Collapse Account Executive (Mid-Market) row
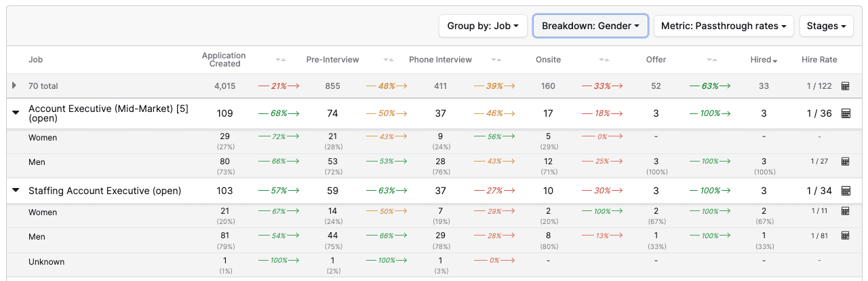Screen dimensions: 868x281 click(16, 113)
